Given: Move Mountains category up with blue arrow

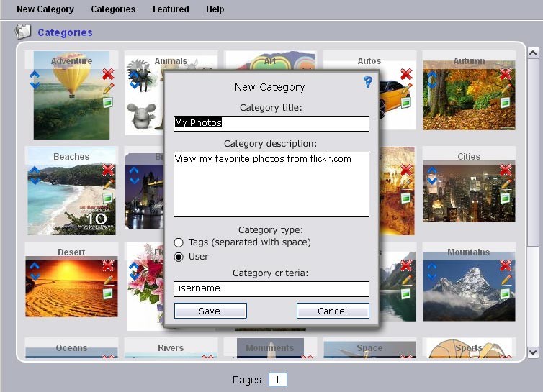Looking at the screenshot, I should click(432, 266).
